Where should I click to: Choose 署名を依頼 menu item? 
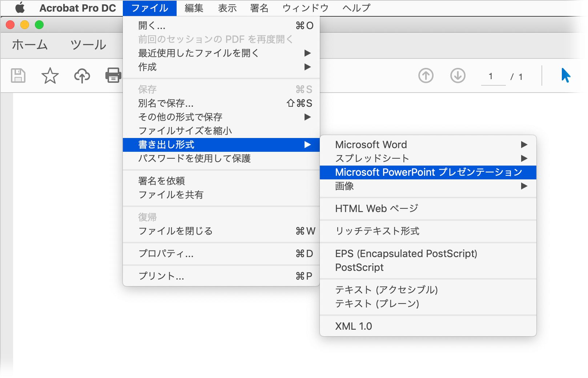coord(221,181)
